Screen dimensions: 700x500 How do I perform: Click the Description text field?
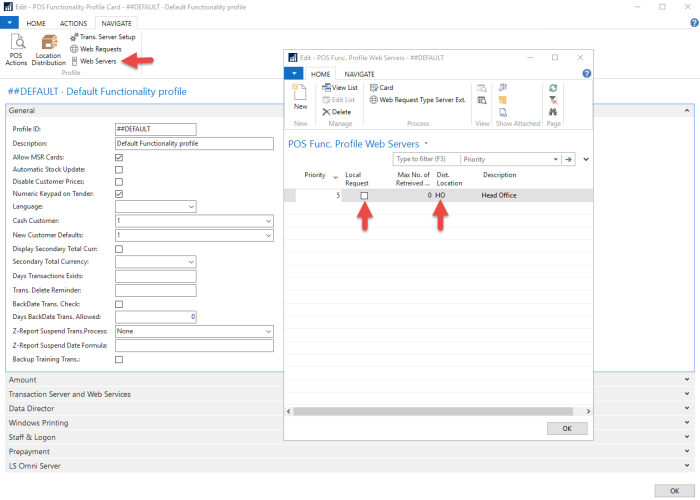tap(194, 144)
